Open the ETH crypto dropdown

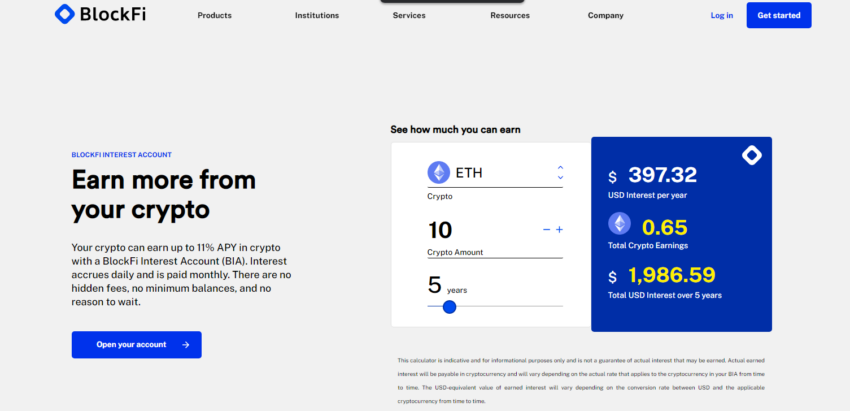495,174
